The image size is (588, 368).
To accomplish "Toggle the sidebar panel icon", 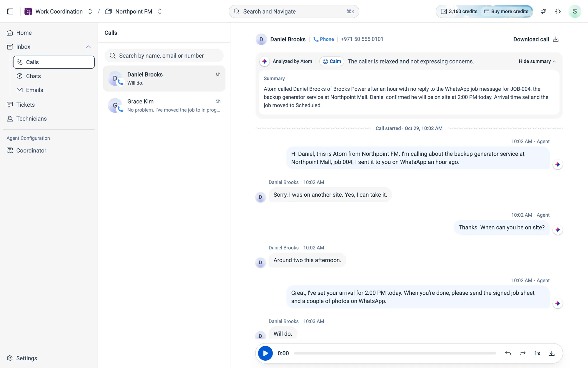I will 10,11.
